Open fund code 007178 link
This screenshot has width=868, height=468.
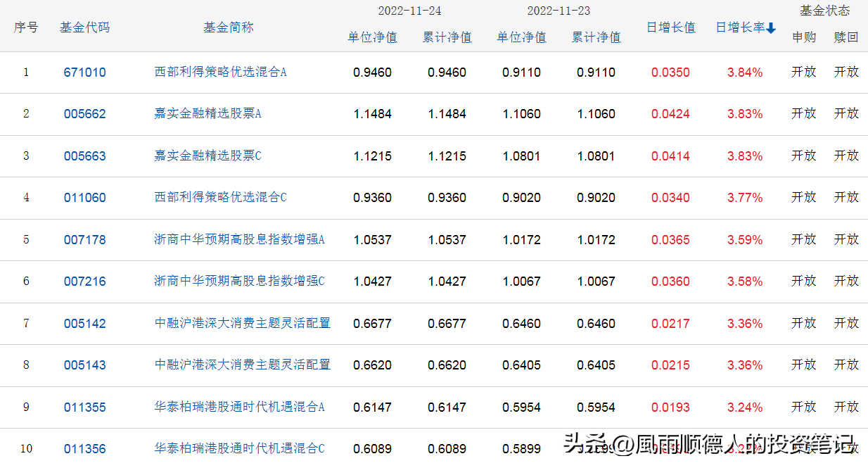84,239
